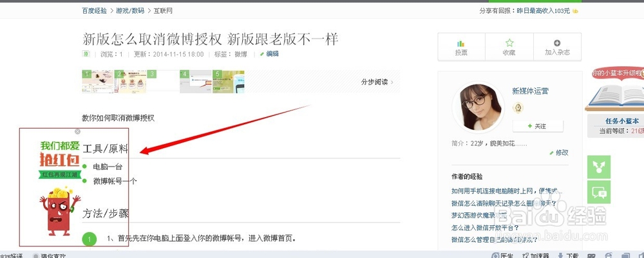The image size is (644, 258).
Task: Open step 1 thumbnail
Action: pos(98,82)
